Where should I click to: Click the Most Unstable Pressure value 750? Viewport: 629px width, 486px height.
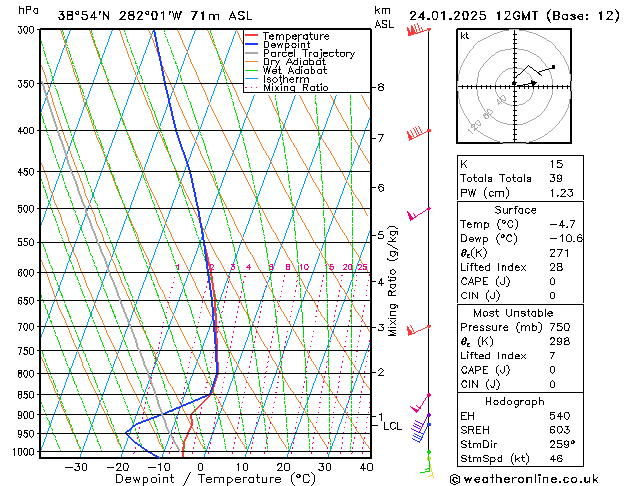[560, 327]
